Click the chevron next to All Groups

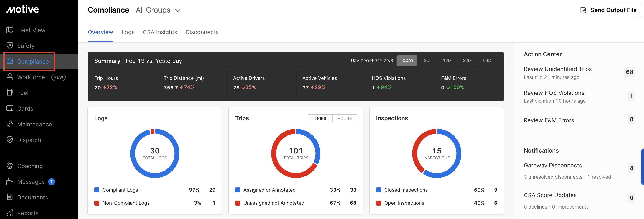pos(178,10)
